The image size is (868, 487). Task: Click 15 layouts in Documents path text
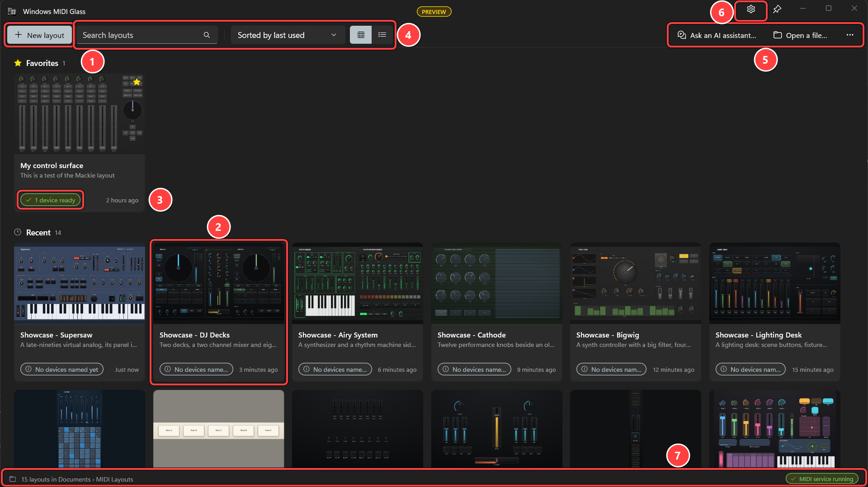[x=77, y=479]
